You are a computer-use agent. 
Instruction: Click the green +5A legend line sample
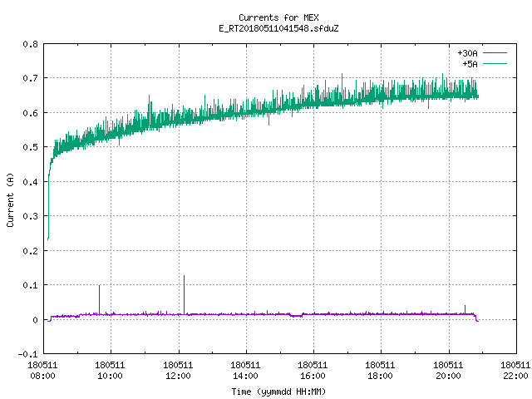tap(495, 63)
